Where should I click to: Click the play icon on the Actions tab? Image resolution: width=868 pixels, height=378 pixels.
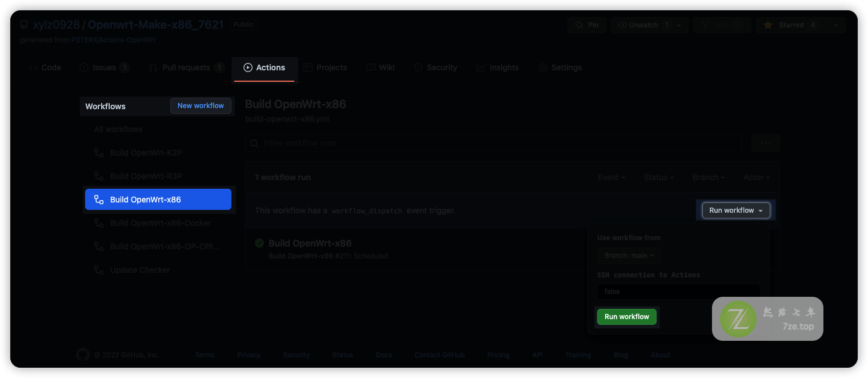pyautogui.click(x=247, y=67)
